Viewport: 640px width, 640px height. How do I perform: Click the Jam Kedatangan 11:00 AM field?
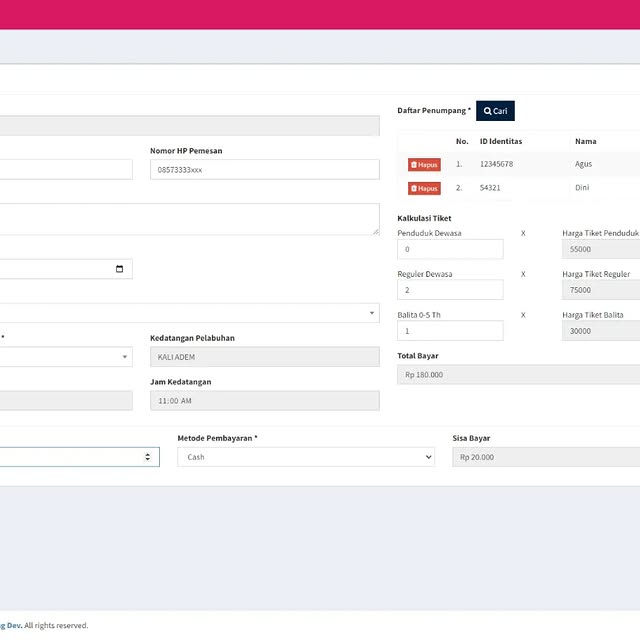(x=264, y=400)
